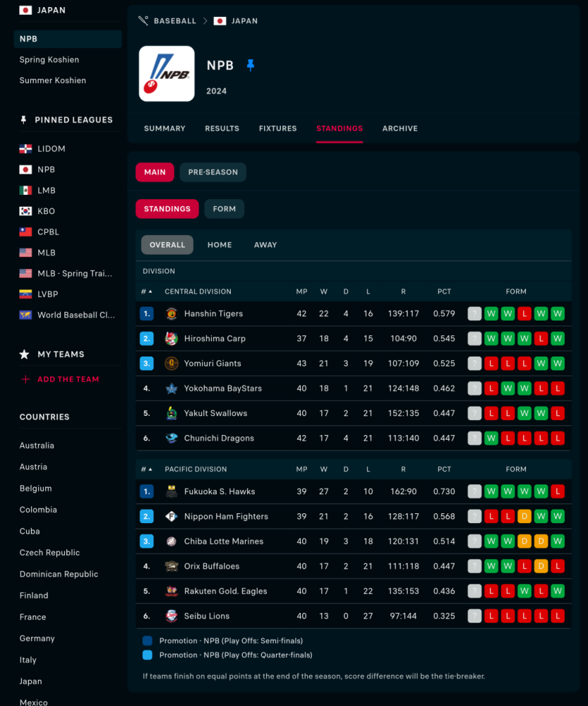The image size is (588, 706).
Task: Click the Dominican flag beside LIDOM
Action: (25, 148)
